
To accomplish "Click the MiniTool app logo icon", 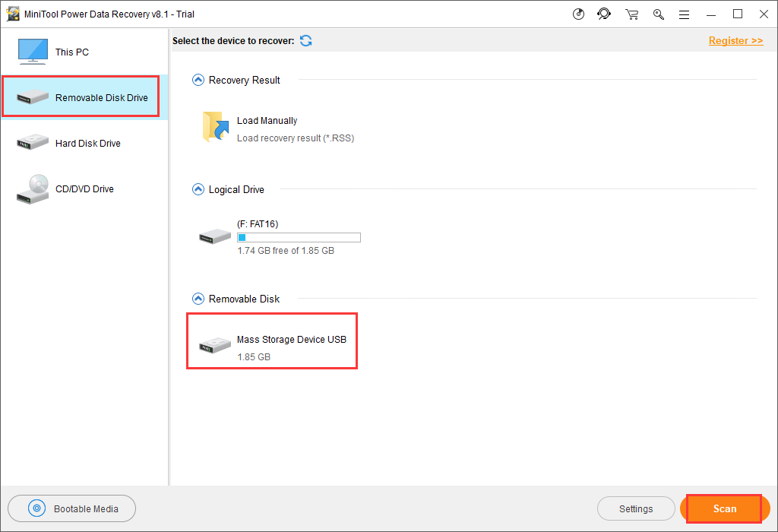I will click(x=13, y=14).
